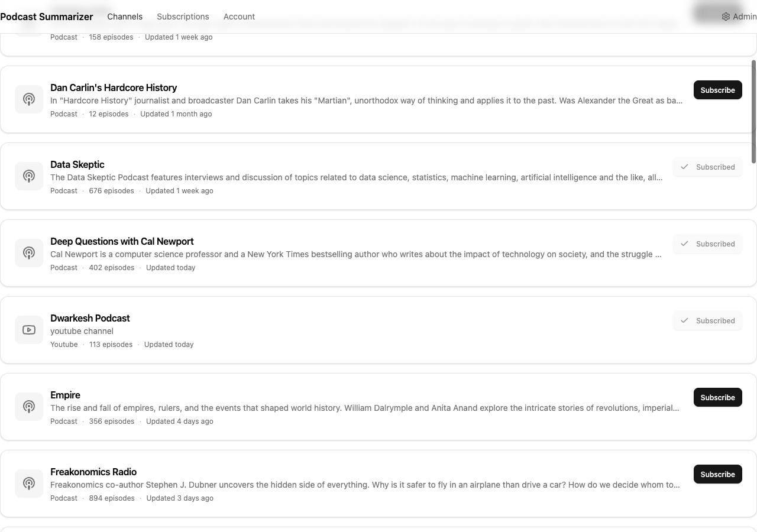Image resolution: width=757 pixels, height=532 pixels.
Task: Open the Subscriptions page
Action: tap(183, 17)
